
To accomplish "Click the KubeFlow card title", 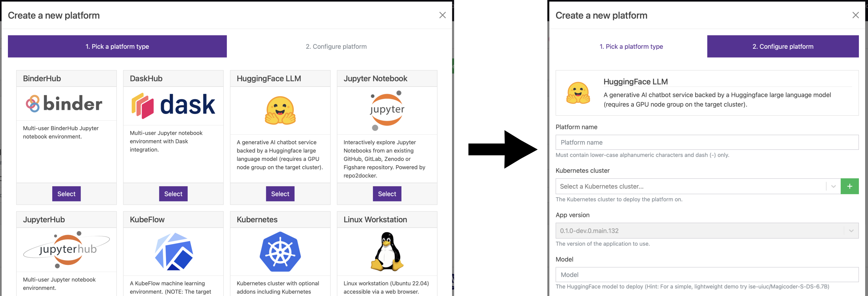I will click(x=147, y=220).
